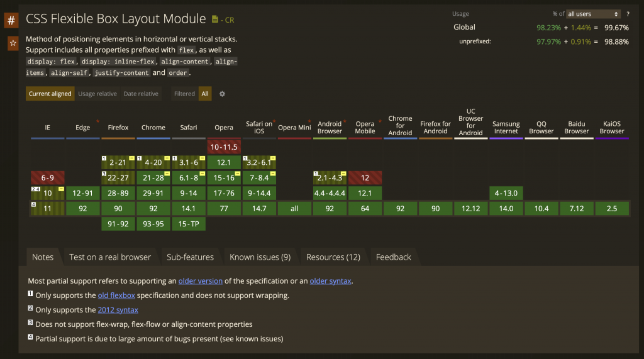The height and width of the screenshot is (359, 644).
Task: Click the Safari column header
Action: 189,128
